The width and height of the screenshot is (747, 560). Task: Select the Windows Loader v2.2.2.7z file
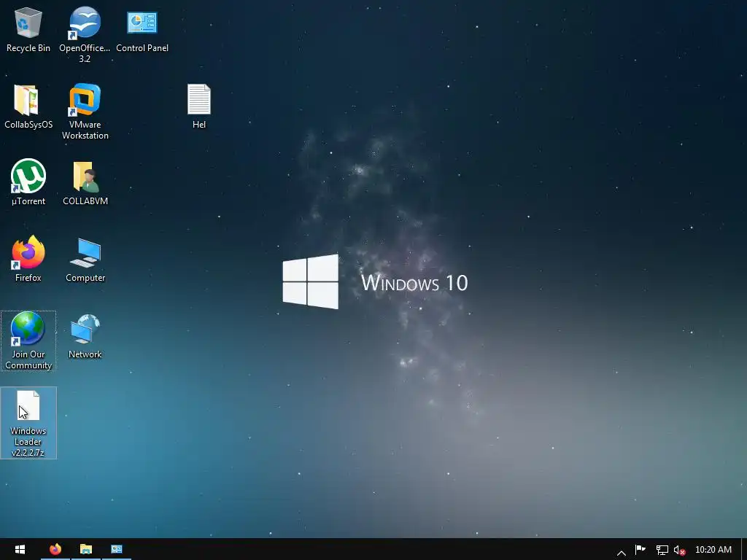28,423
